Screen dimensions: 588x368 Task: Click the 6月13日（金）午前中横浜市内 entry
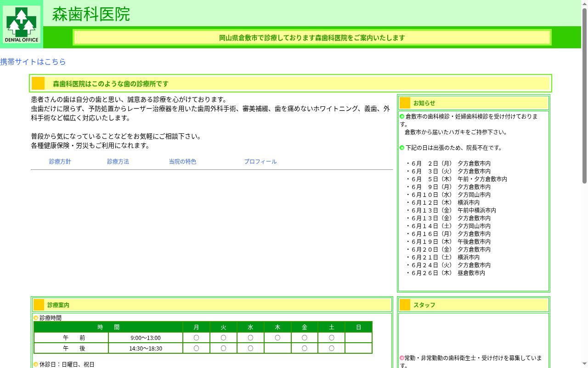click(451, 210)
